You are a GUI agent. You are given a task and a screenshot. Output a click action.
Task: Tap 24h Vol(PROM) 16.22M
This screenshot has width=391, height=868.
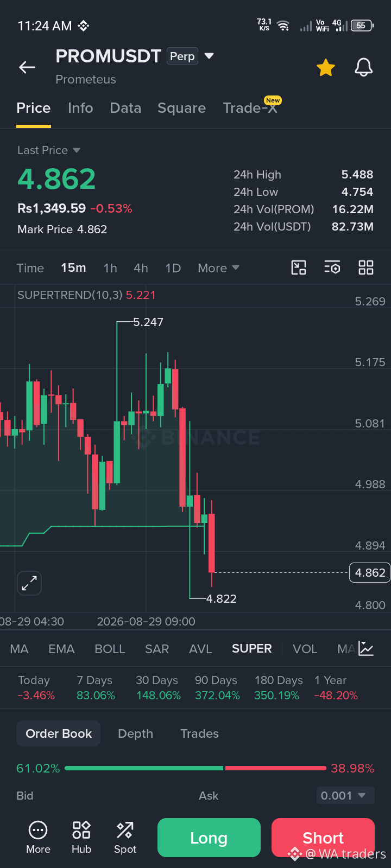click(x=352, y=209)
